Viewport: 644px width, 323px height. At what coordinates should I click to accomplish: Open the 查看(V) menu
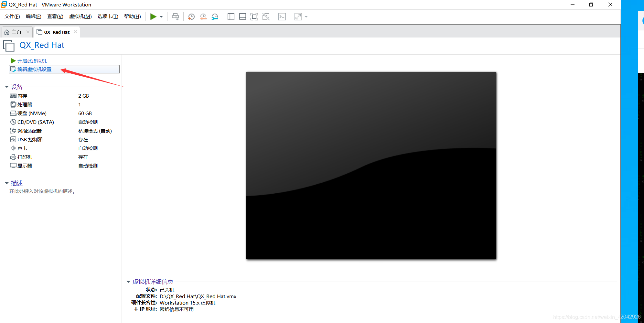[x=55, y=16]
